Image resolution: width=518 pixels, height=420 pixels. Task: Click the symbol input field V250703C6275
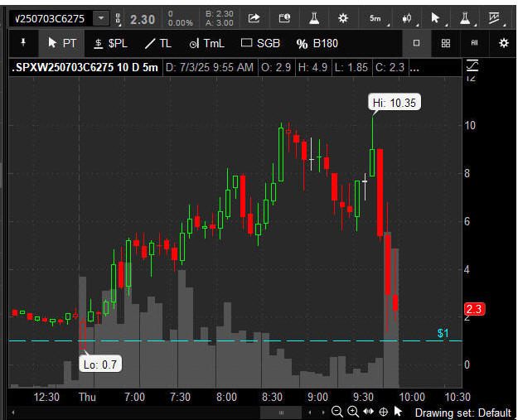51,18
